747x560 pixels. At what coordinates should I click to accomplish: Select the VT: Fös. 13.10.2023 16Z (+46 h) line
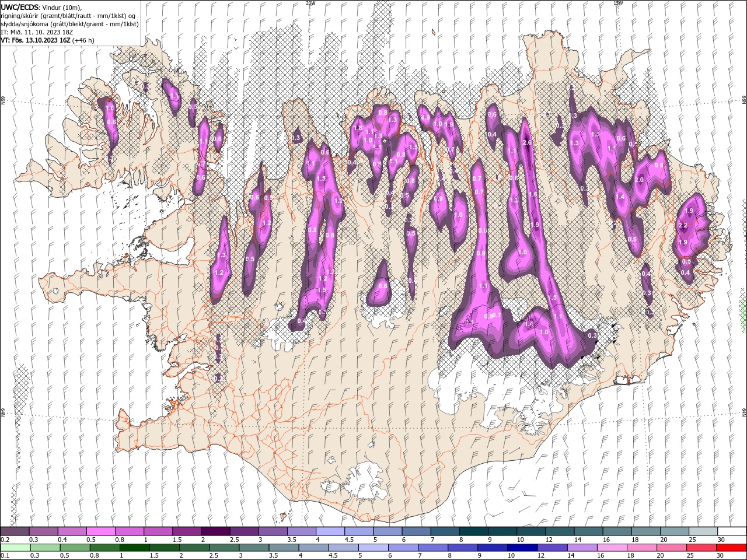click(x=47, y=40)
